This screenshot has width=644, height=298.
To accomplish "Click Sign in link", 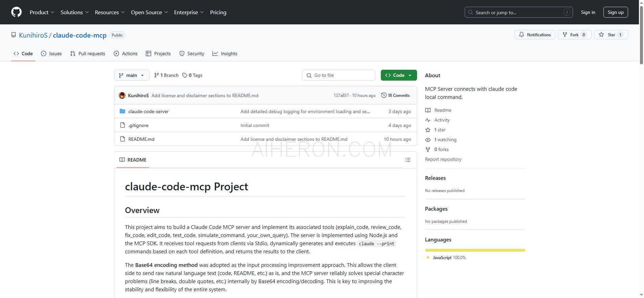I will pyautogui.click(x=588, y=12).
